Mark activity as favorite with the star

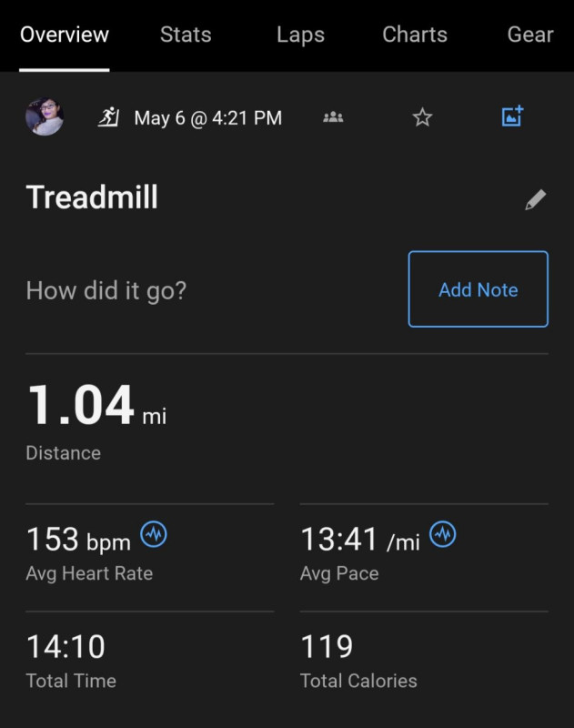pos(422,117)
